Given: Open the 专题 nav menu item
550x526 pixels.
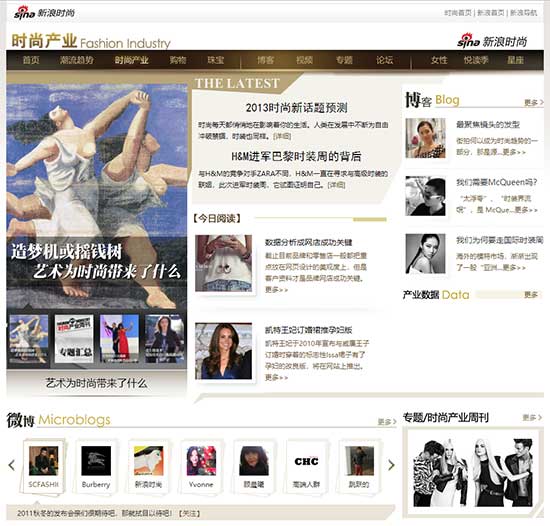Looking at the screenshot, I should [x=344, y=60].
